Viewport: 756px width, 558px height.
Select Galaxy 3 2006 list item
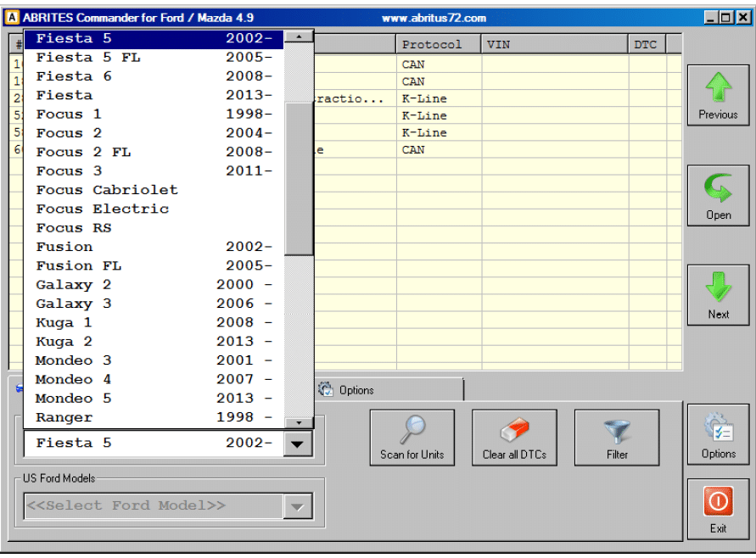pos(154,304)
